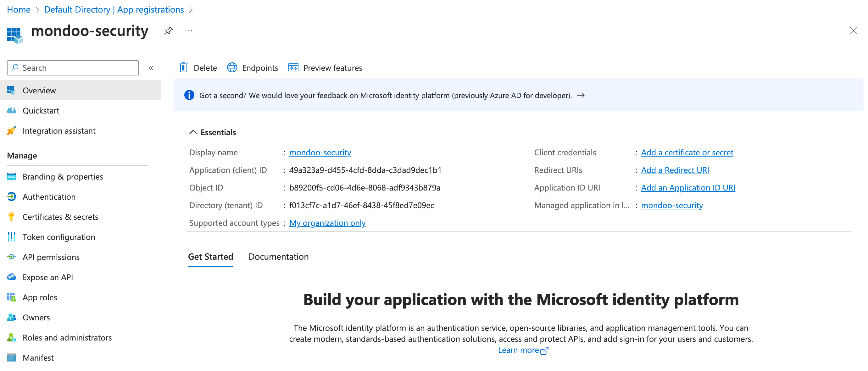
Task: Select Certificates & secrets in the sidebar
Action: click(x=60, y=217)
